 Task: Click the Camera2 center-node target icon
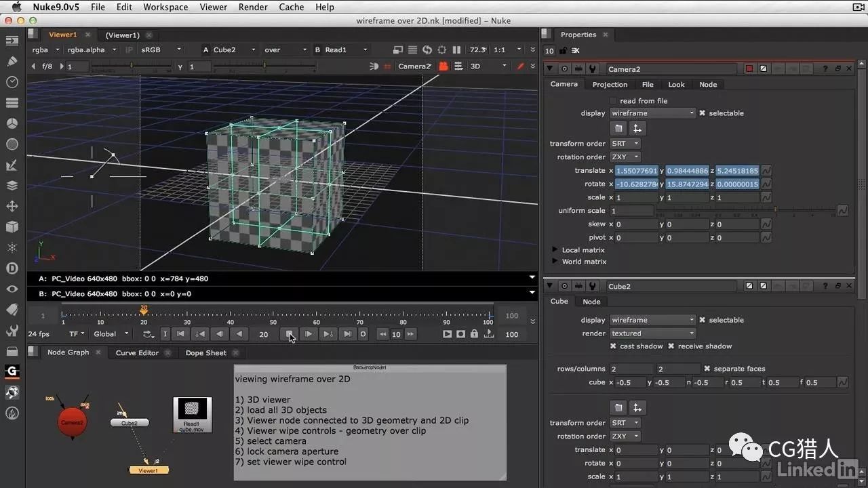click(564, 69)
